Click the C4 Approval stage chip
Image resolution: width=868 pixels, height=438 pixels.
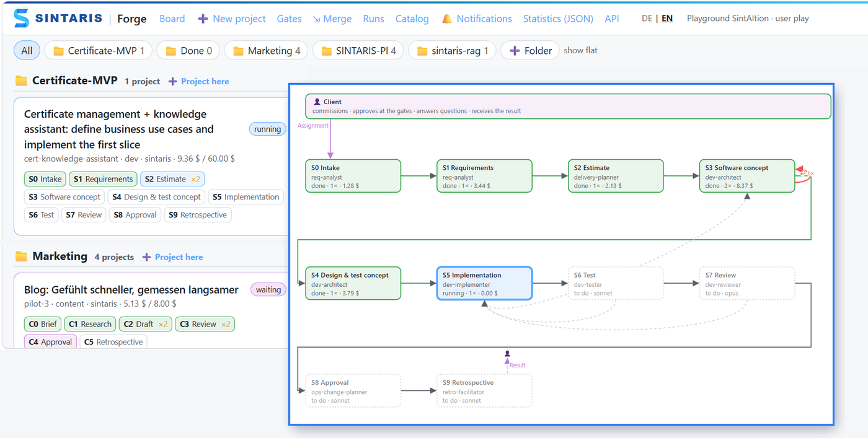(50, 342)
